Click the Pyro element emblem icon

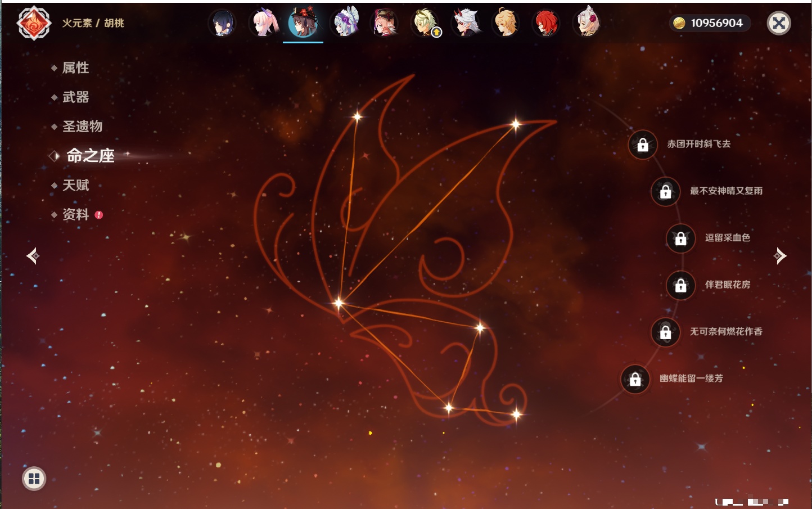[34, 23]
